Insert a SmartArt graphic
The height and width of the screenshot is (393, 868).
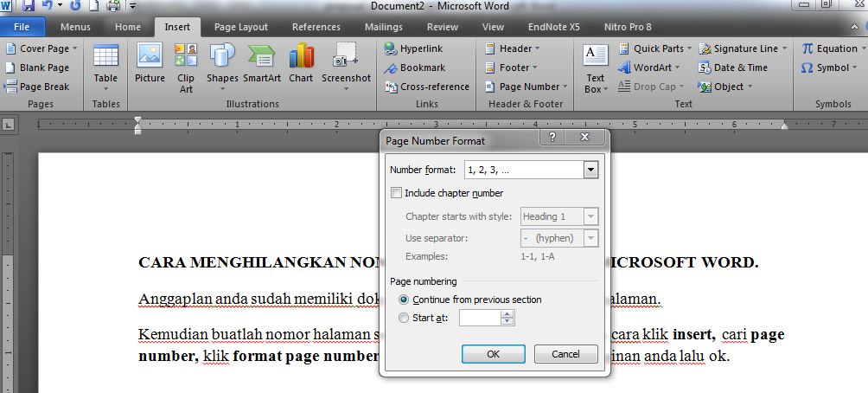coord(262,64)
